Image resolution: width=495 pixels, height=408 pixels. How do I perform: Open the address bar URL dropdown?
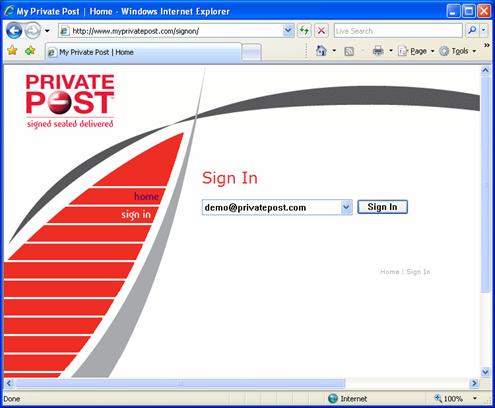click(x=288, y=31)
